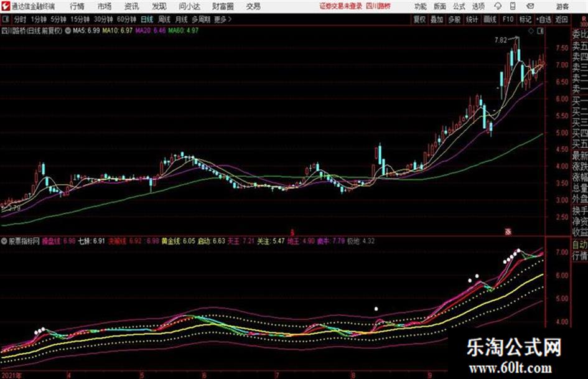This screenshot has width=588, height=379.
Task: Click the 证券交易未登录 login link
Action: 340,6
